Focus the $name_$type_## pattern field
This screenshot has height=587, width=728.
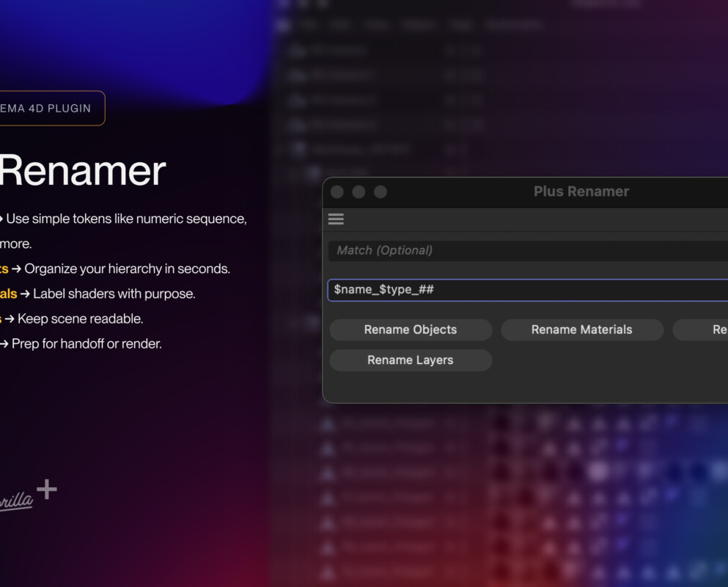tap(528, 290)
